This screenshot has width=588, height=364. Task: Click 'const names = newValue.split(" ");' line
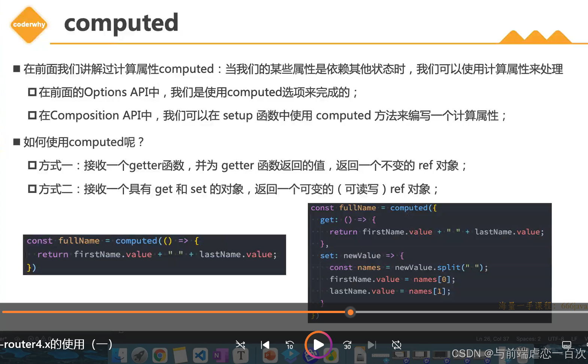click(x=409, y=267)
